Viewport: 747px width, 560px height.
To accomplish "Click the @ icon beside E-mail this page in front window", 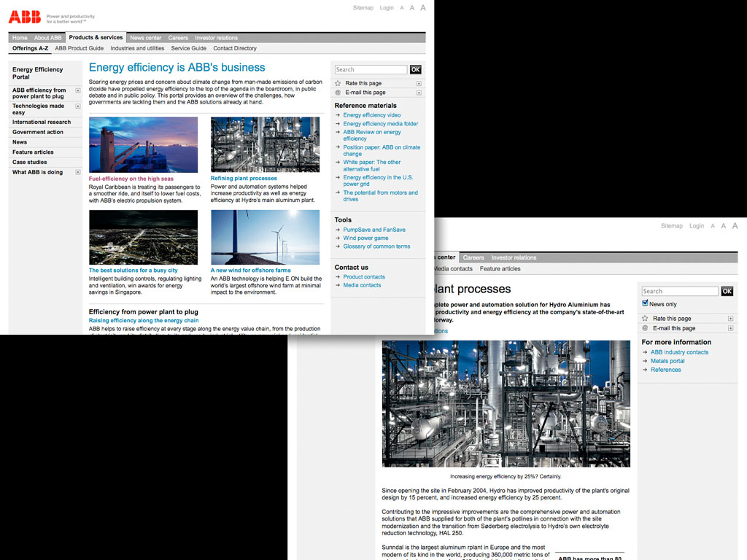I will click(338, 93).
